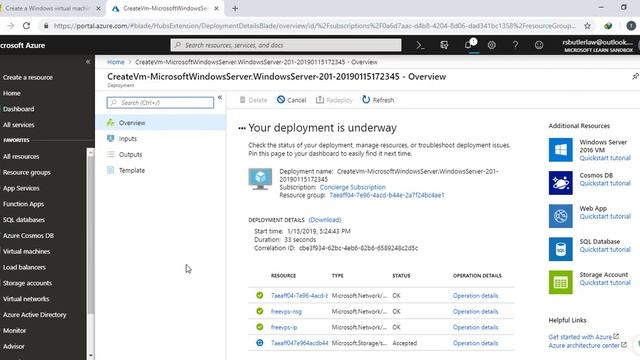The width and height of the screenshot is (640, 360).
Task: Open All services in sidebar
Action: [x=18, y=125]
